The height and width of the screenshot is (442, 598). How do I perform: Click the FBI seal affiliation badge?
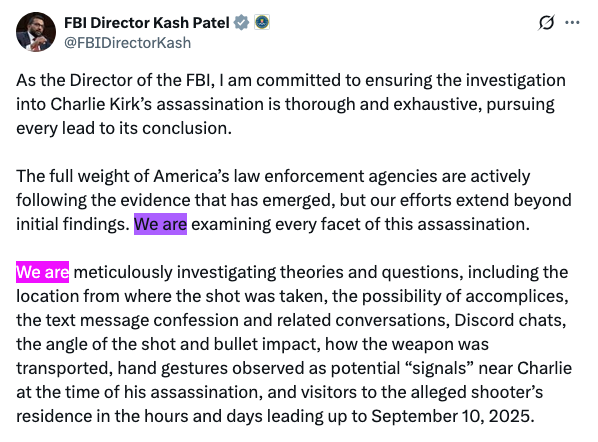pyautogui.click(x=262, y=22)
